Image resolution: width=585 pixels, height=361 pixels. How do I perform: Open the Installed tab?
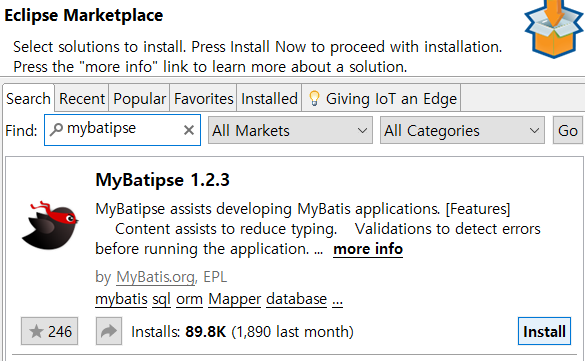coord(269,99)
